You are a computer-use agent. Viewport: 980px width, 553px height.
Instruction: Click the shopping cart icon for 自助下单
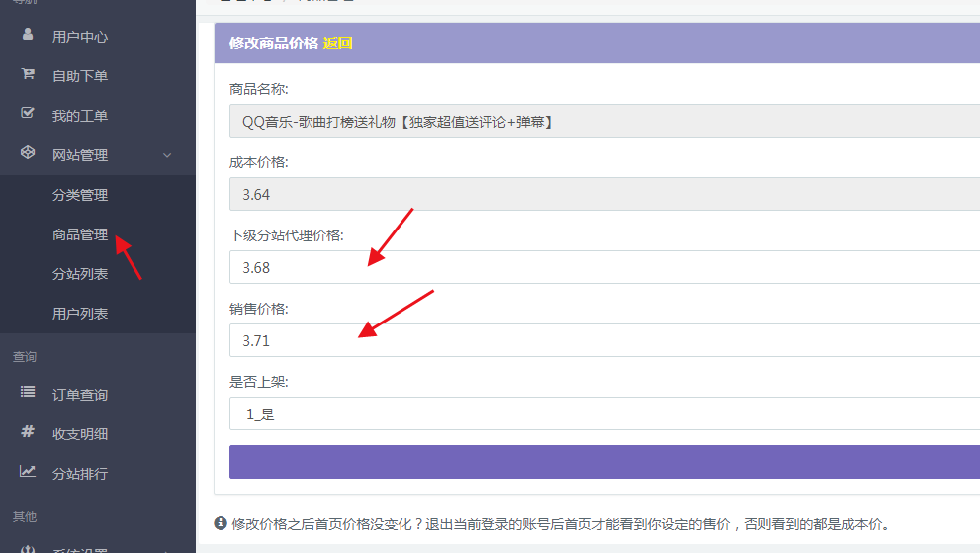[28, 75]
